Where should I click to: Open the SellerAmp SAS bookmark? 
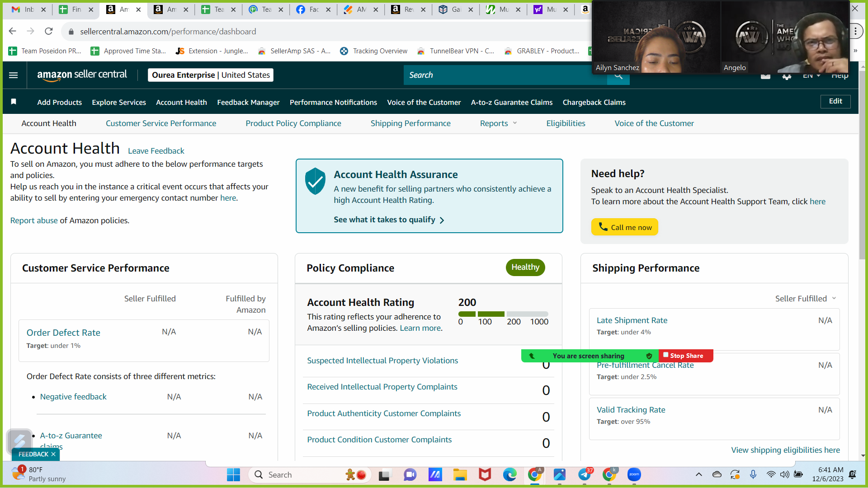click(x=294, y=51)
